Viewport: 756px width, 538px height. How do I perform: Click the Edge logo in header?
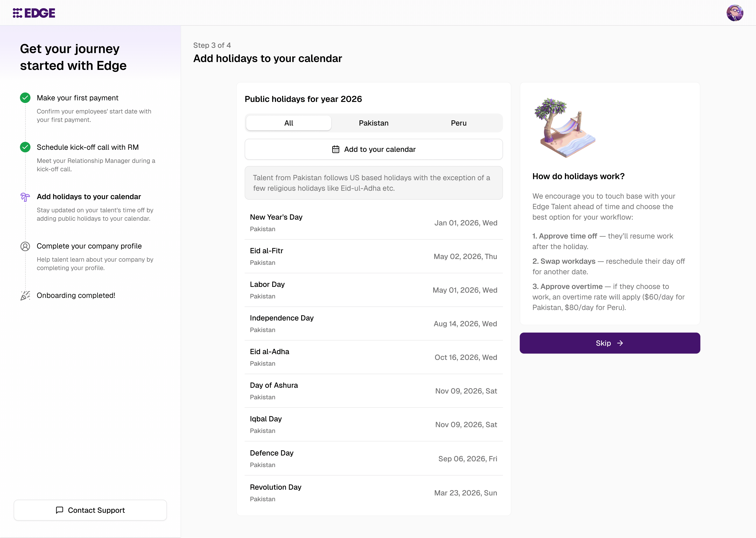click(34, 13)
